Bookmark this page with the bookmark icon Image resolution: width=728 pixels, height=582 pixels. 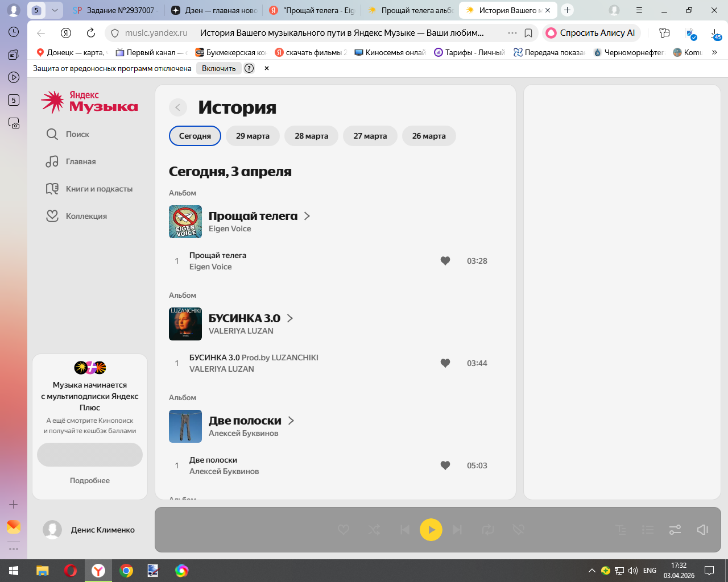[528, 33]
